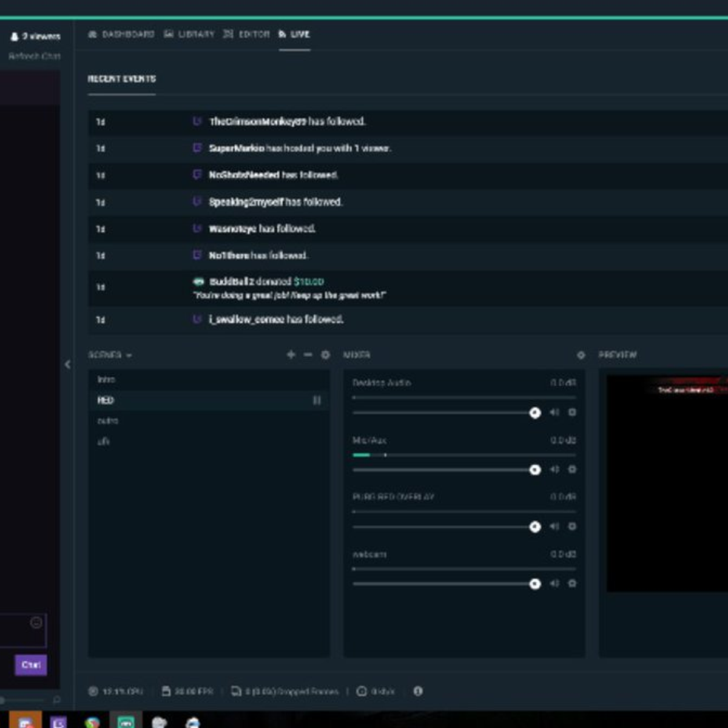
Task: Open Desktop Audio source settings gear
Action: tap(571, 413)
